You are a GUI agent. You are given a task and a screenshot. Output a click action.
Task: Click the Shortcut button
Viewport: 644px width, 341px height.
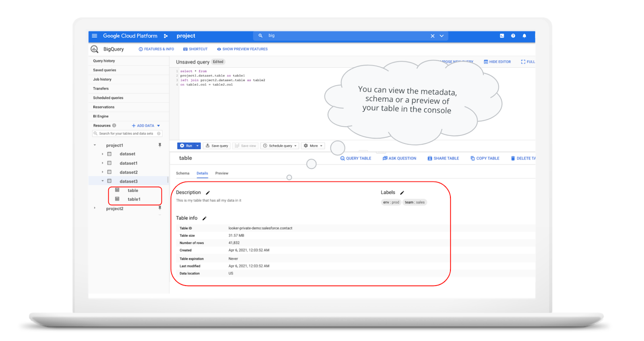[196, 49]
